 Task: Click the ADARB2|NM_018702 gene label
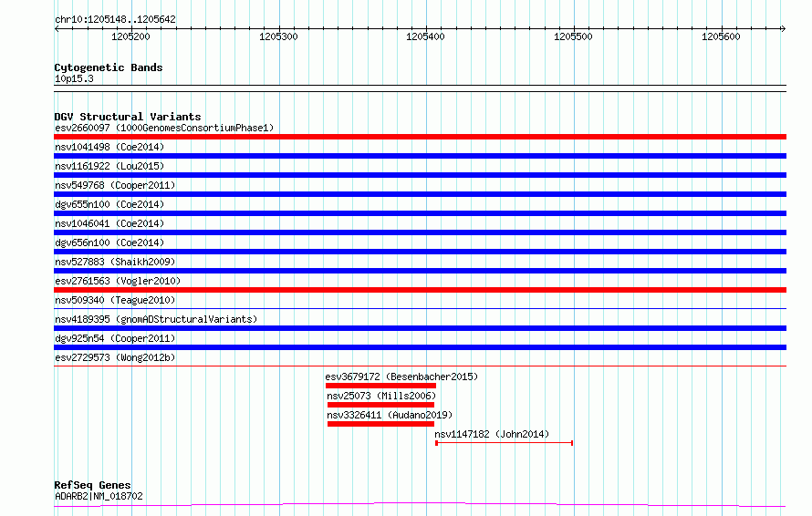tap(99, 496)
